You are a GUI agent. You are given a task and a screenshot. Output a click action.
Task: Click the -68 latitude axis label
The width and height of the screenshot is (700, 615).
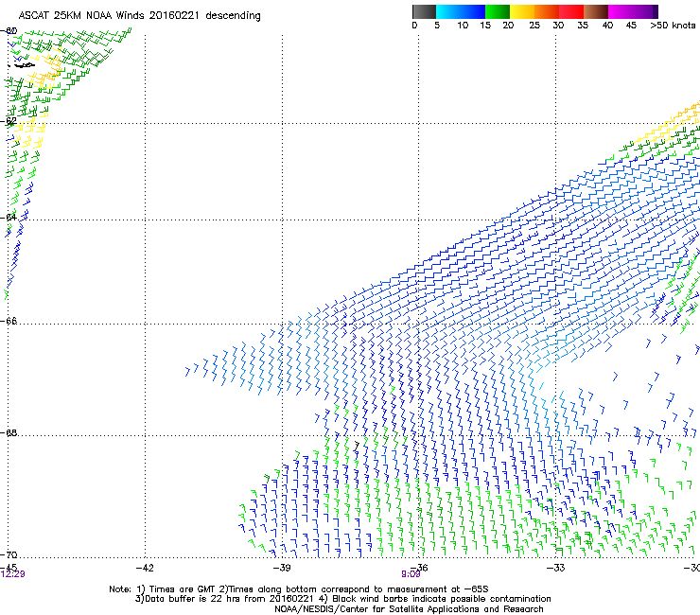coord(9,432)
